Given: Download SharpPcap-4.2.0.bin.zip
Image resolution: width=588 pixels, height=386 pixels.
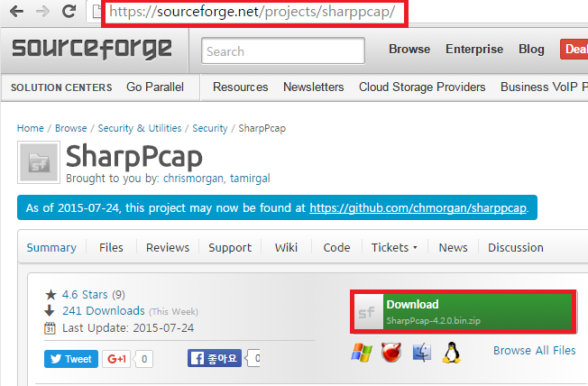Looking at the screenshot, I should pos(464,312).
